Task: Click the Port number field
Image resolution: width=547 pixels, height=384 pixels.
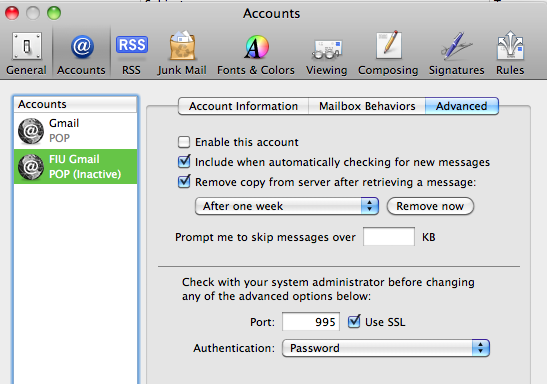Action: tap(311, 322)
